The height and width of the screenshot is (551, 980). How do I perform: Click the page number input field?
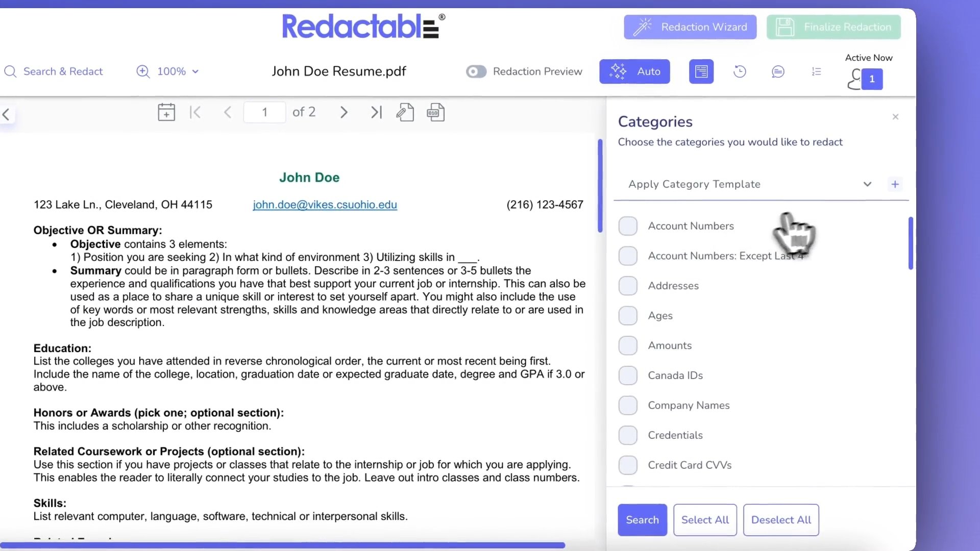click(x=264, y=112)
